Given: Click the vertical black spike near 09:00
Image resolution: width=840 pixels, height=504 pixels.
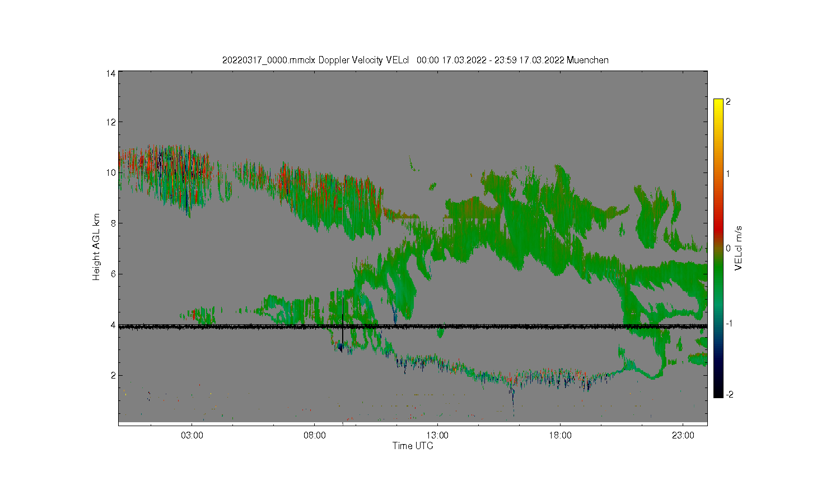Looking at the screenshot, I should coord(343,322).
